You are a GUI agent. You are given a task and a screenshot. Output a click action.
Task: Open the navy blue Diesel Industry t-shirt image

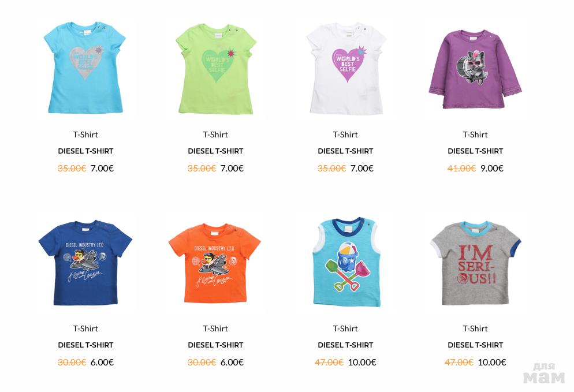coord(85,263)
